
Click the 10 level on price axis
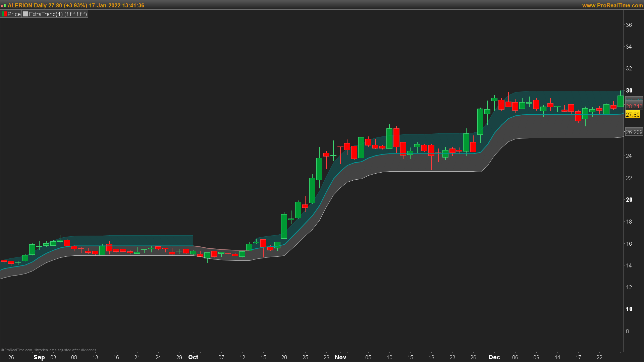[629, 309]
